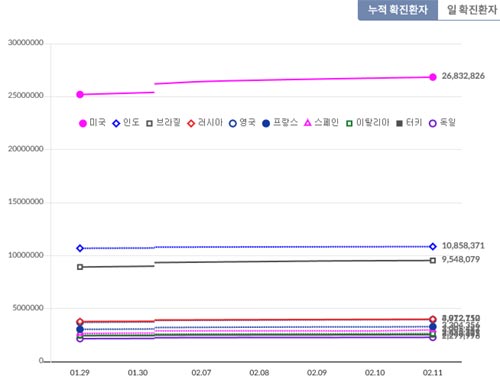Image resolution: width=500 pixels, height=383 pixels.
Task: Switch to 일 확진환자 tab
Action: 469,10
